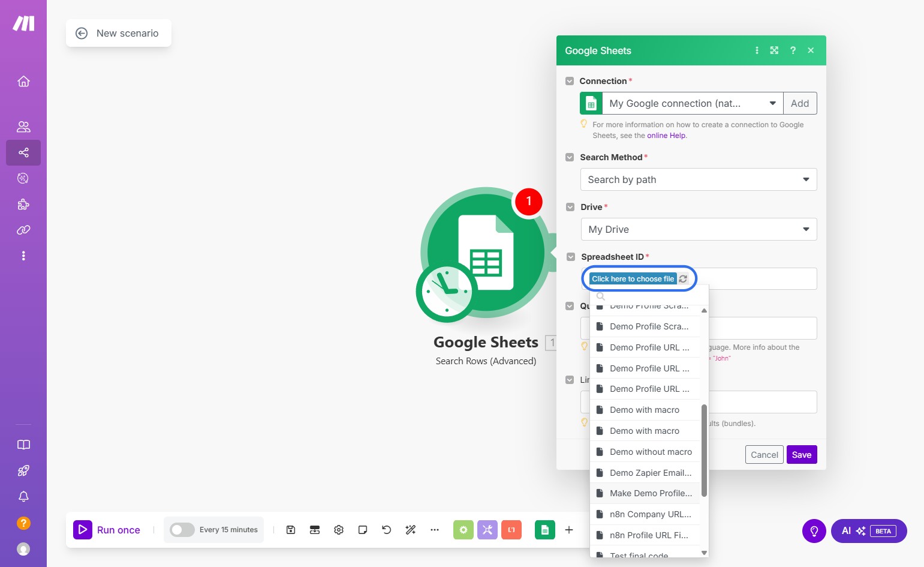Click the Run once button
The width and height of the screenshot is (924, 567).
click(x=107, y=530)
